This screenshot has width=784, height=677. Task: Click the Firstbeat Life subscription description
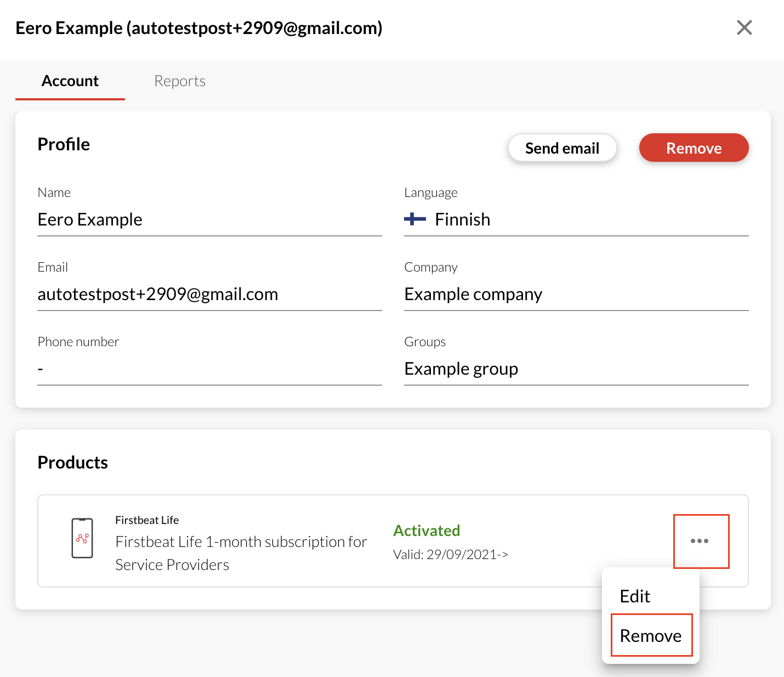pyautogui.click(x=241, y=553)
